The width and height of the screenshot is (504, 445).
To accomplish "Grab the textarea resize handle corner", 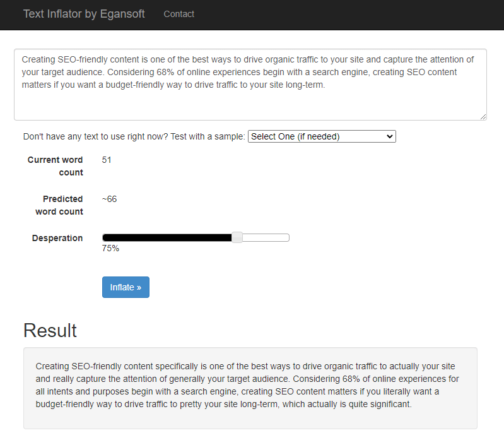I will point(483,117).
